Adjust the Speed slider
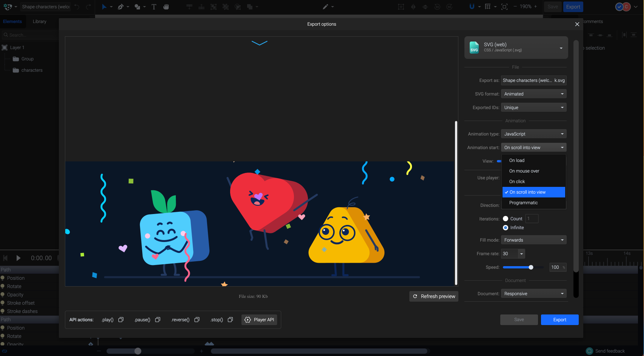The width and height of the screenshot is (644, 356). [532, 267]
